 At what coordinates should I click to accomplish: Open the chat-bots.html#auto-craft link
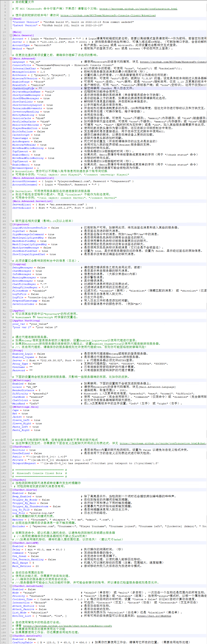coord(67,626)
